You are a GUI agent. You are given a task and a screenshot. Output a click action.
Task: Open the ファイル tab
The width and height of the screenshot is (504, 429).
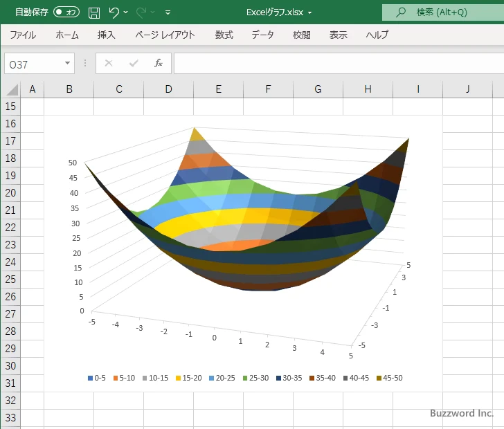[x=23, y=35]
